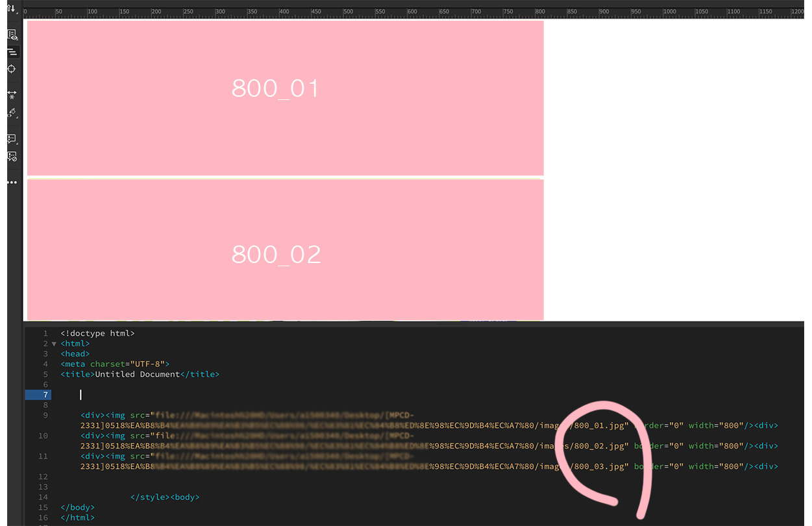Click the Format Source Code icon
Screen dimensions: 812x526
12,113
